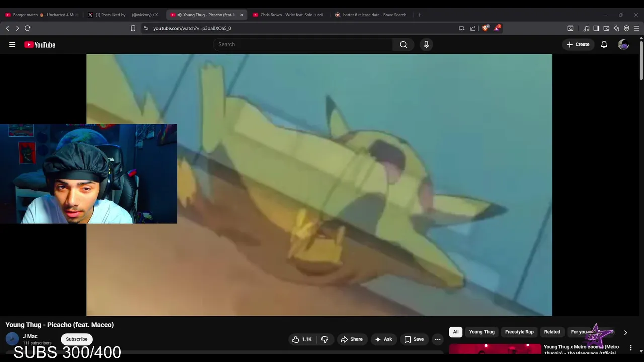The width and height of the screenshot is (644, 362).
Task: Open the Brave Wallet icon
Action: click(x=606, y=28)
